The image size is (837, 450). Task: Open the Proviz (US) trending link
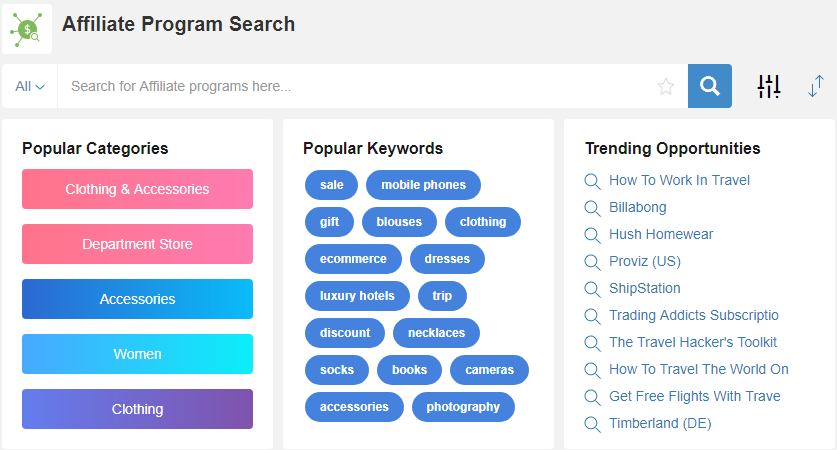pos(645,262)
